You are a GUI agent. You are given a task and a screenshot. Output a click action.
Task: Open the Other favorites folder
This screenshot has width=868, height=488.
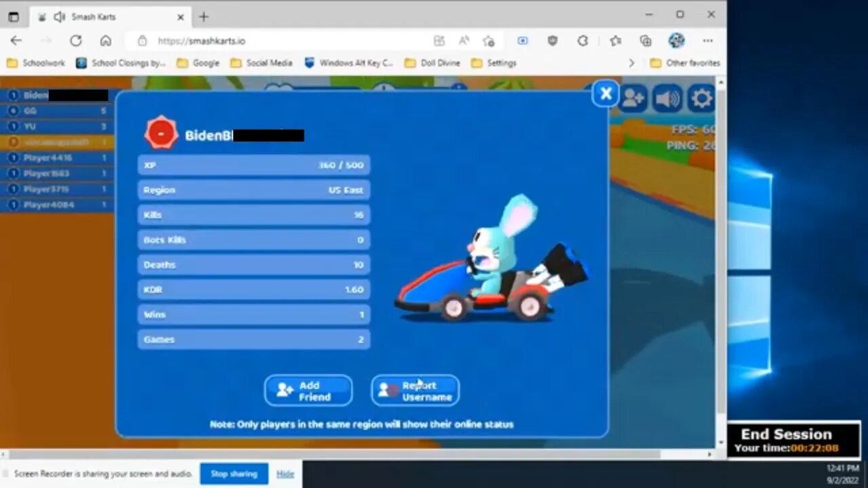coord(685,63)
